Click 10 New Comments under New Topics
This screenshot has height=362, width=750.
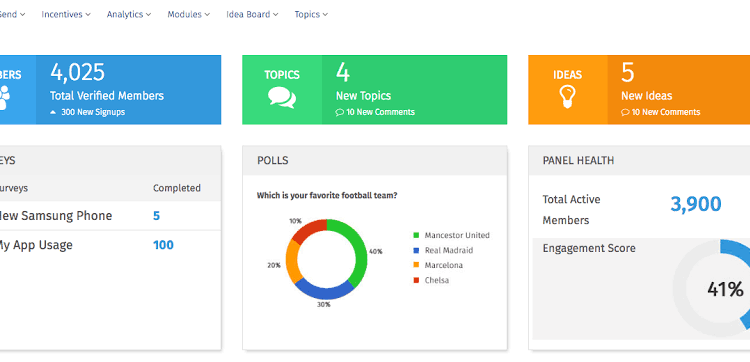(x=380, y=112)
